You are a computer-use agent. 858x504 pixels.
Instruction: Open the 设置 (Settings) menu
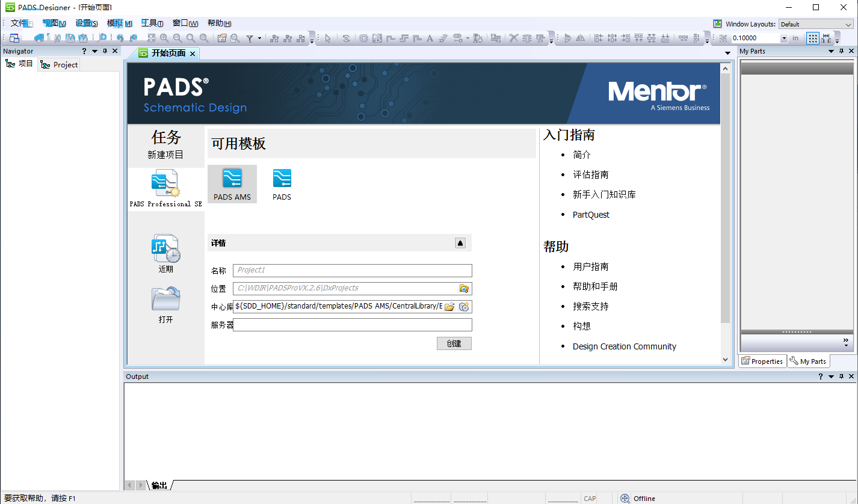tap(87, 23)
